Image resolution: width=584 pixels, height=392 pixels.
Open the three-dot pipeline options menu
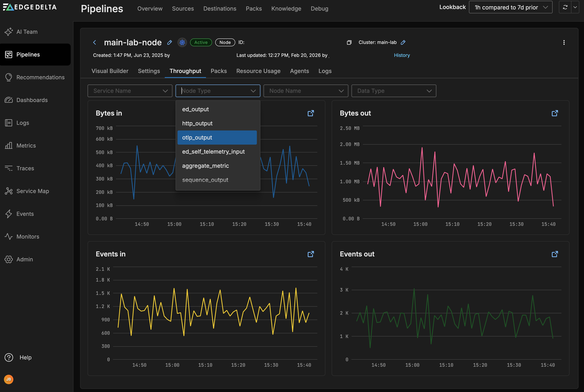pyautogui.click(x=564, y=43)
